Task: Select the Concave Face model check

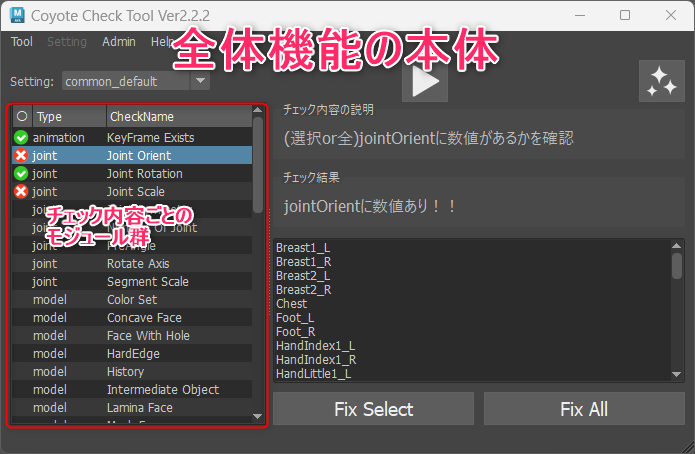Action: pyautogui.click(x=132, y=317)
